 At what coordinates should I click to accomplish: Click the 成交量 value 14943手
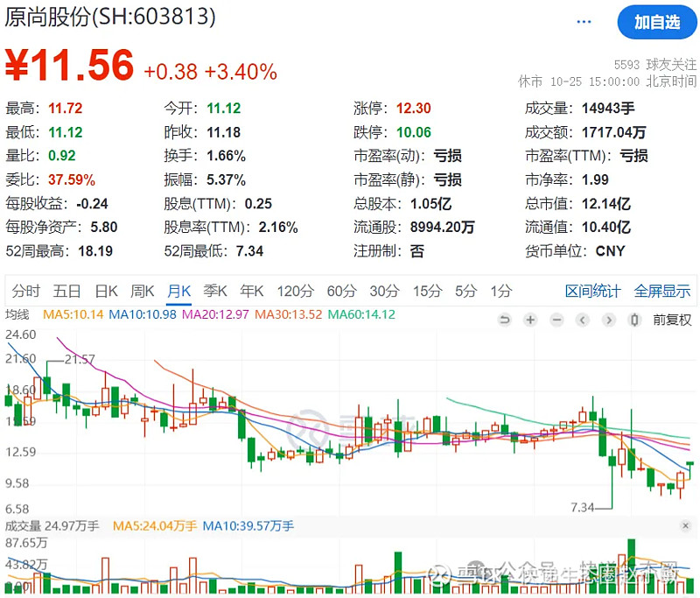pos(608,108)
